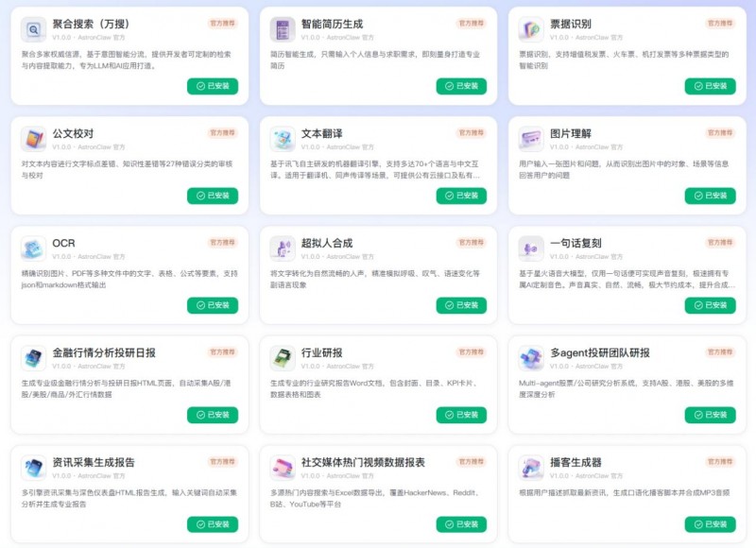Click 已安装 button on 文本翻译 card

(x=461, y=196)
